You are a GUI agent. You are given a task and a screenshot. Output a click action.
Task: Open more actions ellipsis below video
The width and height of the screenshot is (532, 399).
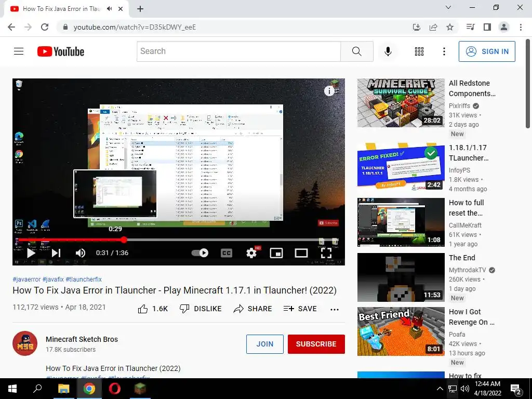335,309
